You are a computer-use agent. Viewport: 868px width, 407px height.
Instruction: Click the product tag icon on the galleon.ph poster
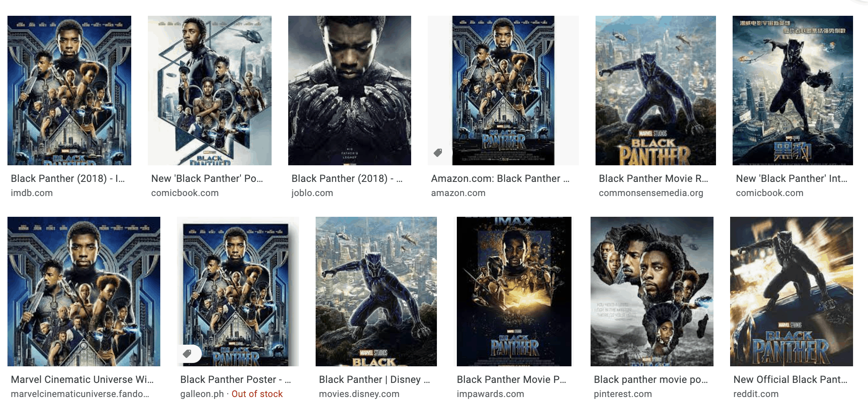[x=187, y=354]
